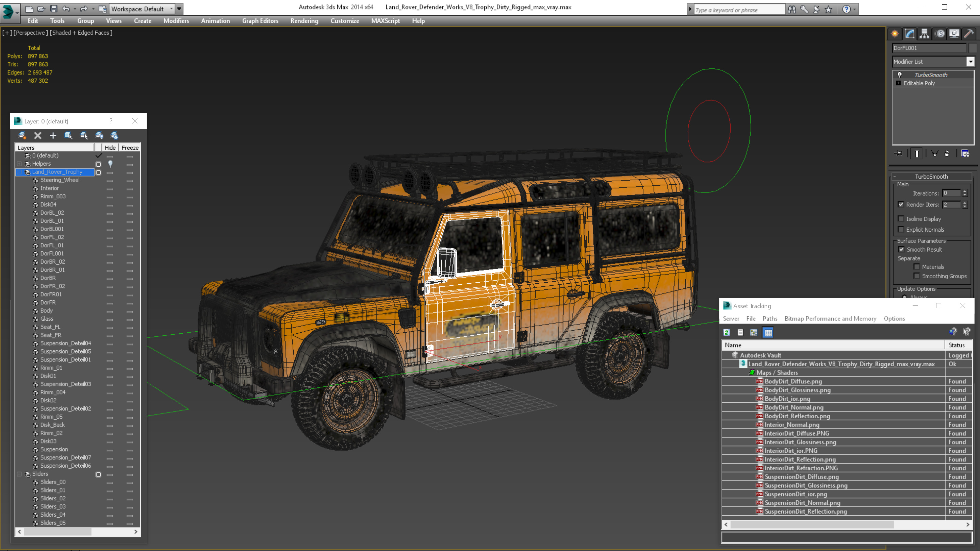Open the MAXScript menu
The image size is (980, 551).
click(x=386, y=21)
